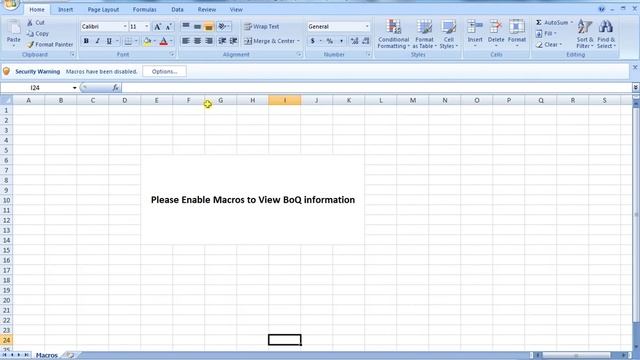
Task: Open Format as Table gallery
Action: 424,34
